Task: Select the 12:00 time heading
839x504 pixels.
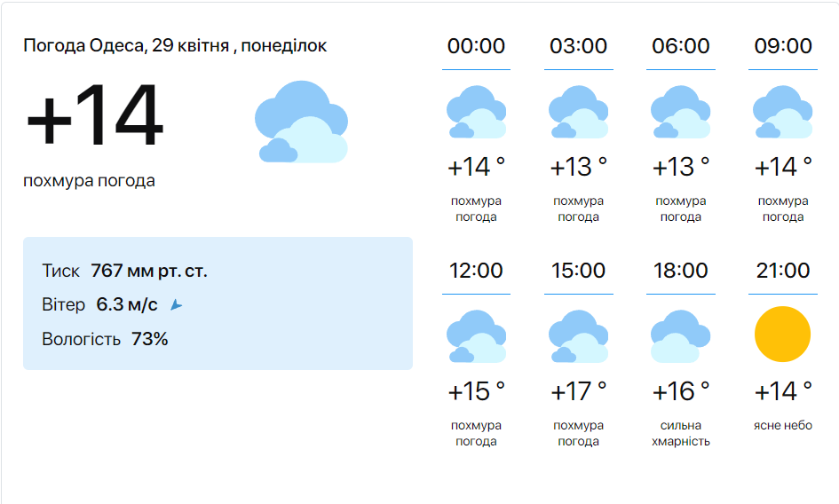Action: click(476, 271)
